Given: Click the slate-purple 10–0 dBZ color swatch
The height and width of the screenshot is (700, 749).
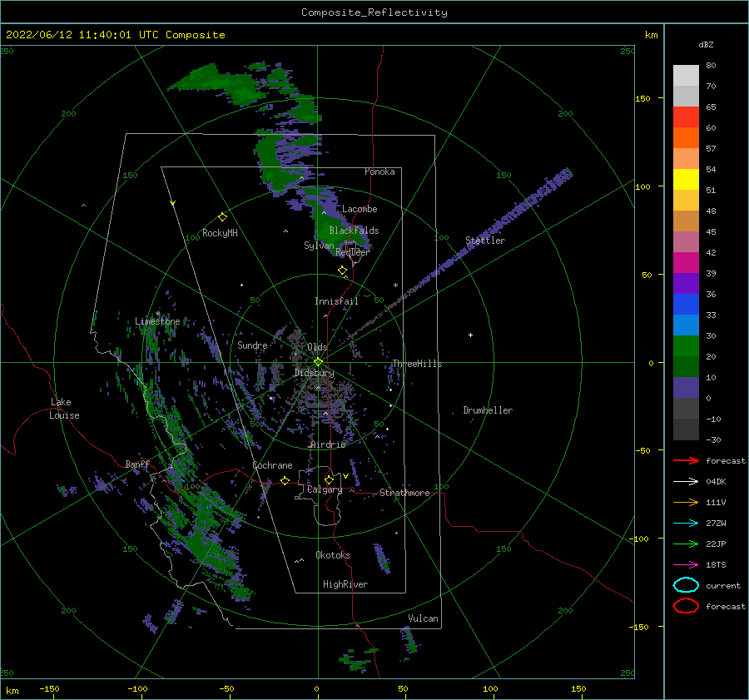Looking at the screenshot, I should [686, 388].
